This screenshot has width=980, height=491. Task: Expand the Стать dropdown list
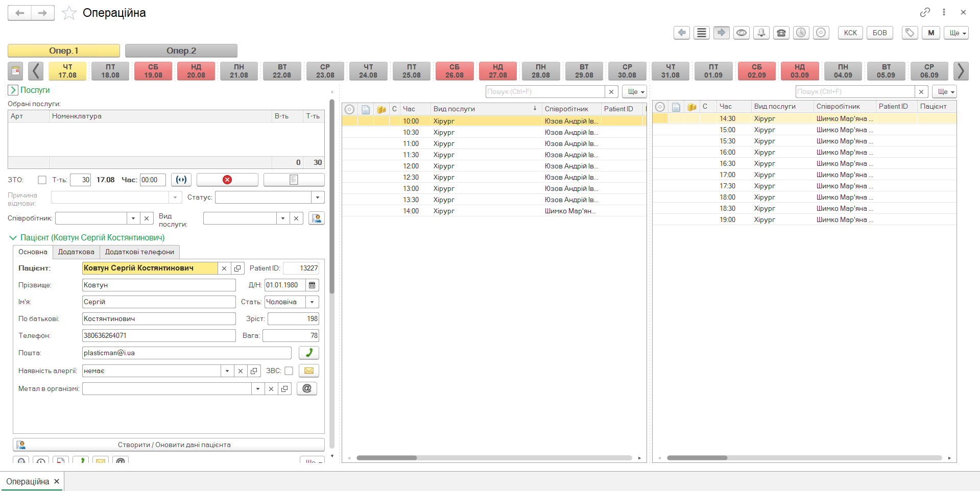point(312,302)
